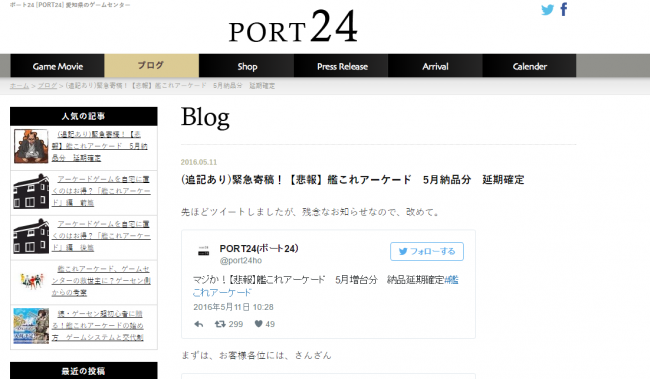Open the Shop navigation tab

click(x=247, y=66)
